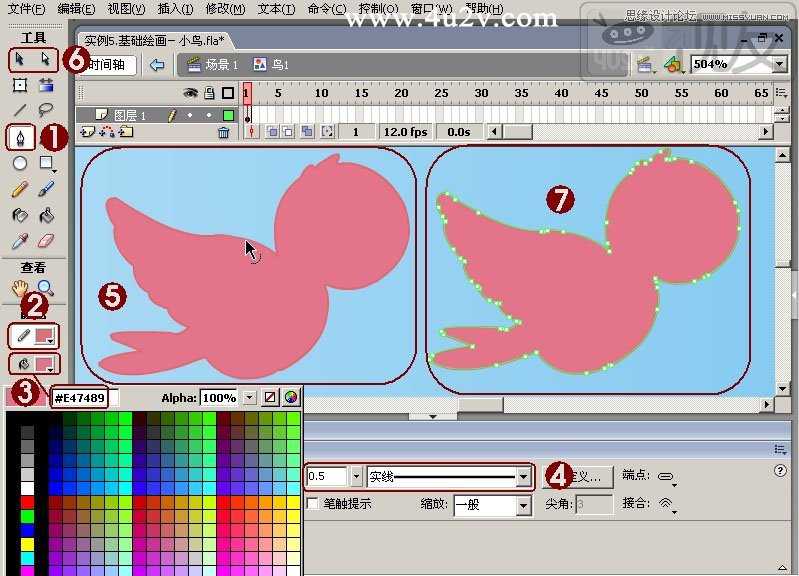Image resolution: width=799 pixels, height=576 pixels.
Task: Open the 端点 cap style dropdown
Action: [667, 477]
